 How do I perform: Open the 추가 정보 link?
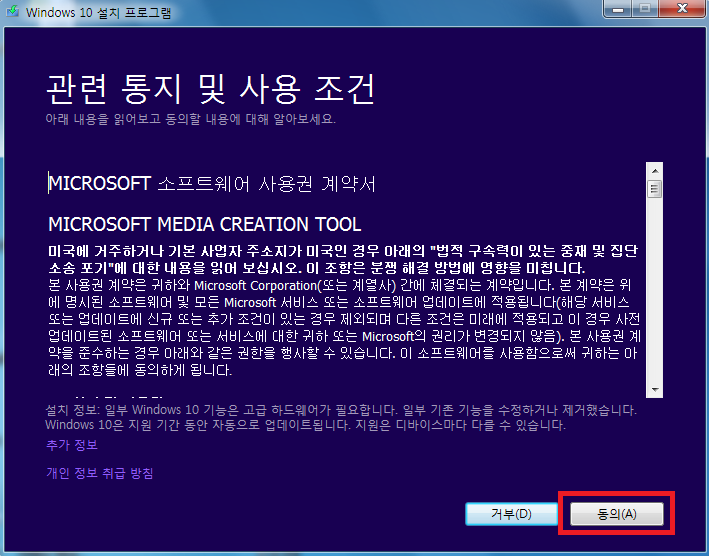(72, 445)
